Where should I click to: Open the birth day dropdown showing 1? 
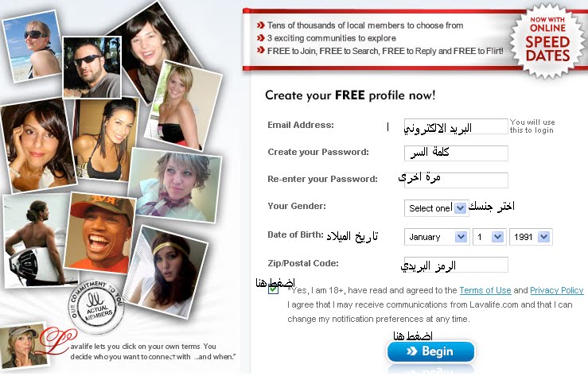[x=489, y=237]
